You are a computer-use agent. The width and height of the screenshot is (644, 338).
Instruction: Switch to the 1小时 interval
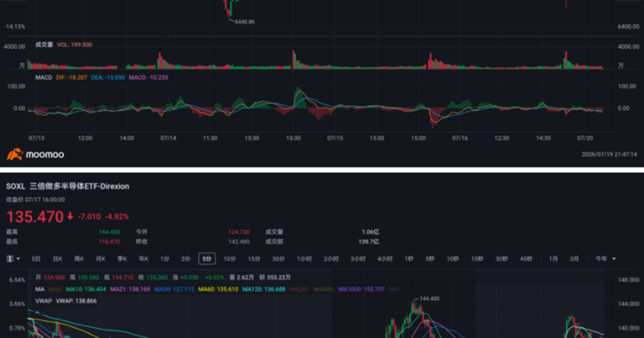coord(304,258)
